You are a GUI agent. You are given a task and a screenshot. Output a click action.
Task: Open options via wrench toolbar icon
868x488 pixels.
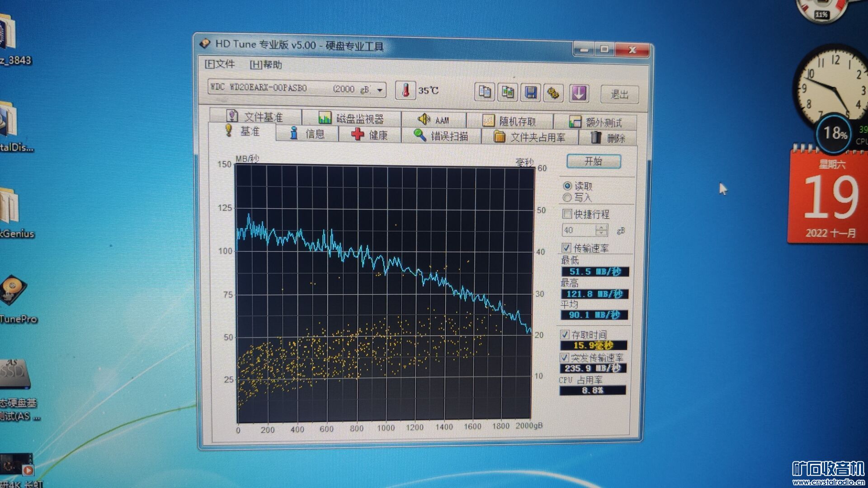tap(553, 94)
